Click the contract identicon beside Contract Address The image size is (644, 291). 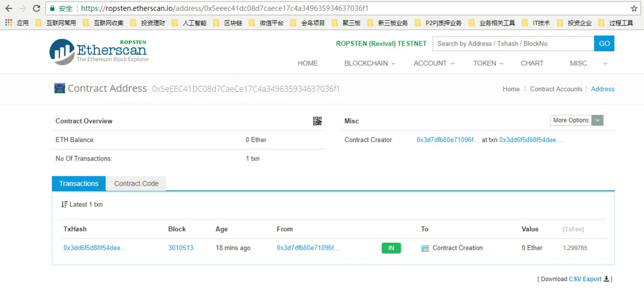[x=60, y=88]
